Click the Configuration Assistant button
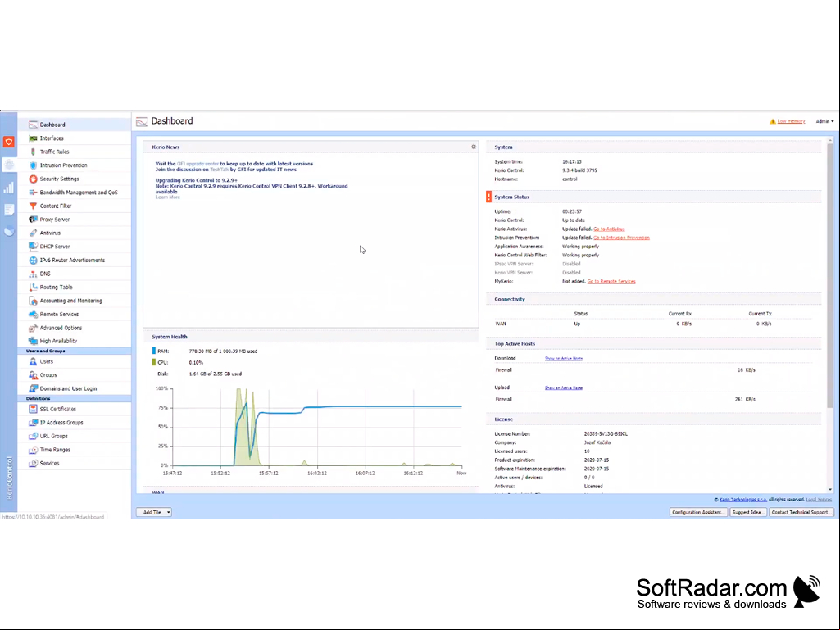 (x=697, y=512)
